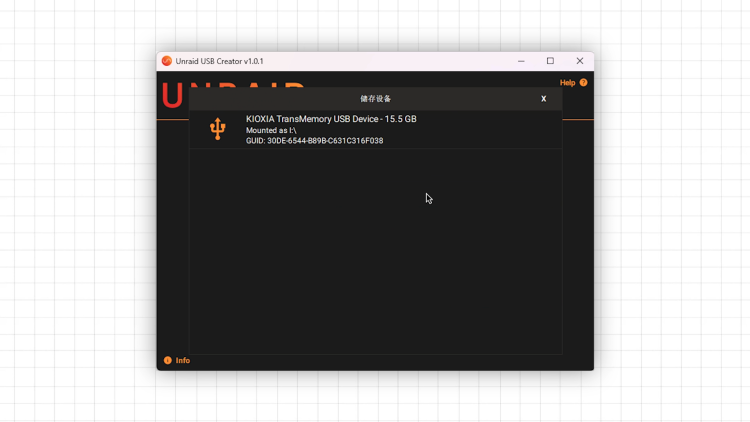Screen dimensions: 750x422
Task: Click the Unraid app icon in title bar
Action: (166, 61)
